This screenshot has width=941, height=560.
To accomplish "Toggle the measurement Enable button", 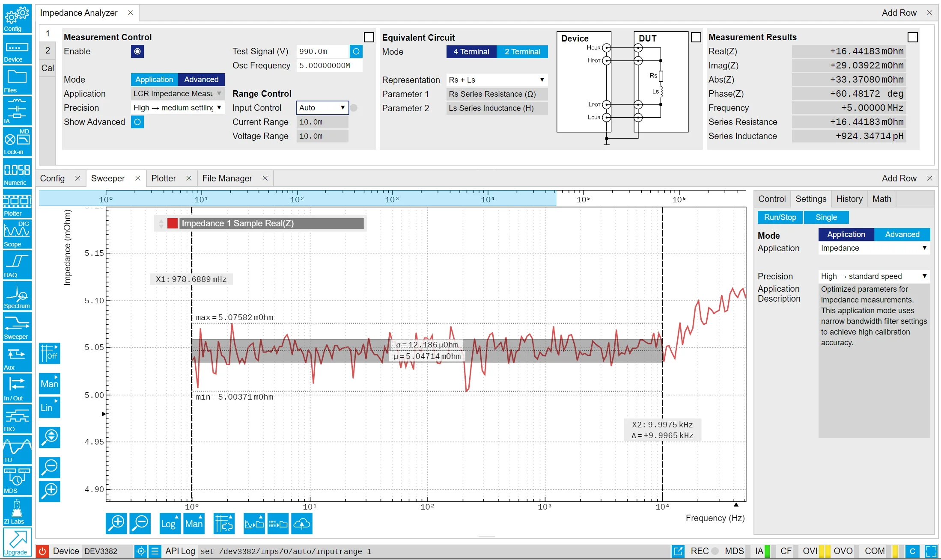I will pyautogui.click(x=137, y=51).
